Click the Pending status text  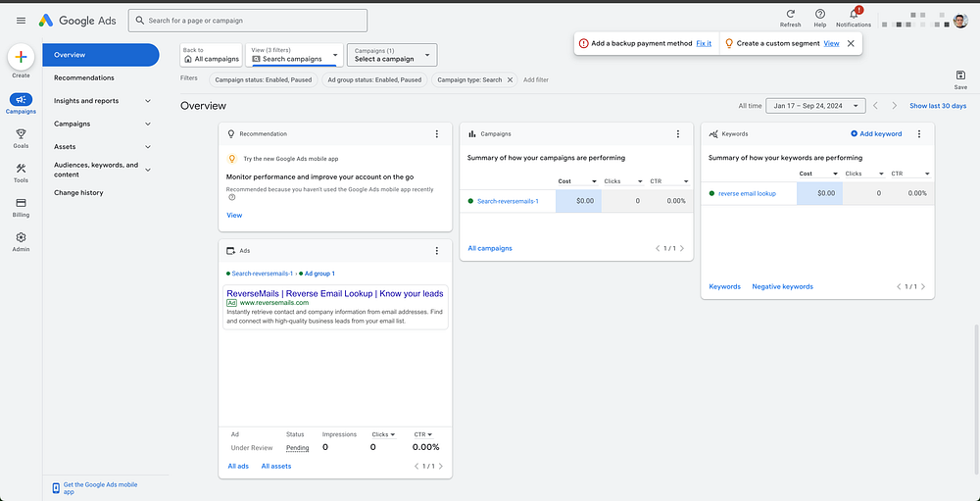click(x=298, y=448)
